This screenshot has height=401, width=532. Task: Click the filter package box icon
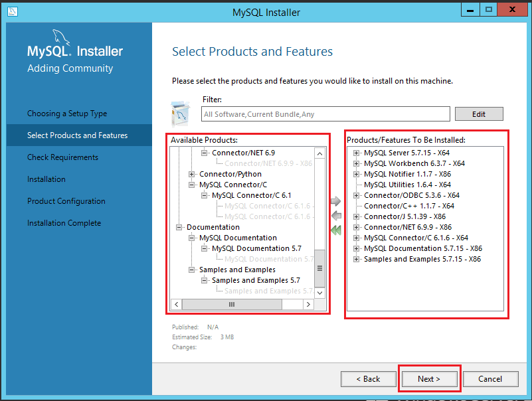(180, 114)
